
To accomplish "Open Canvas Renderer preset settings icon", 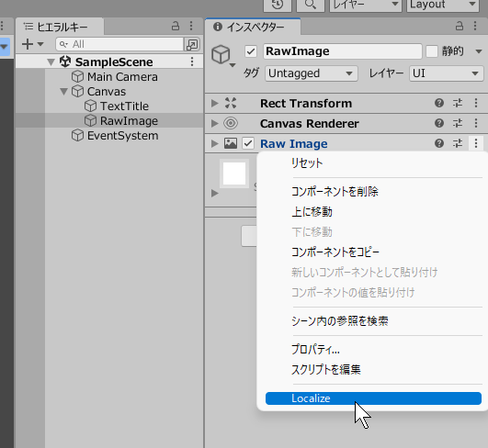I will point(458,123).
